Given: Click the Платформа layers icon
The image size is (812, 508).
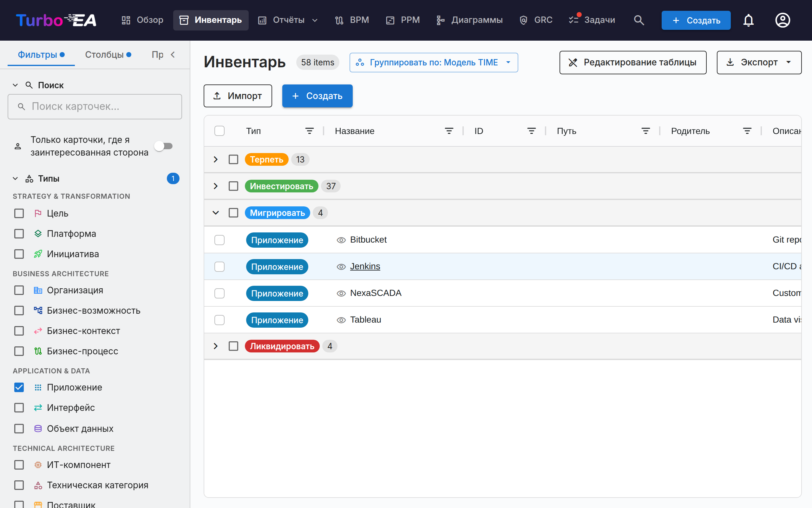Looking at the screenshot, I should (x=38, y=233).
